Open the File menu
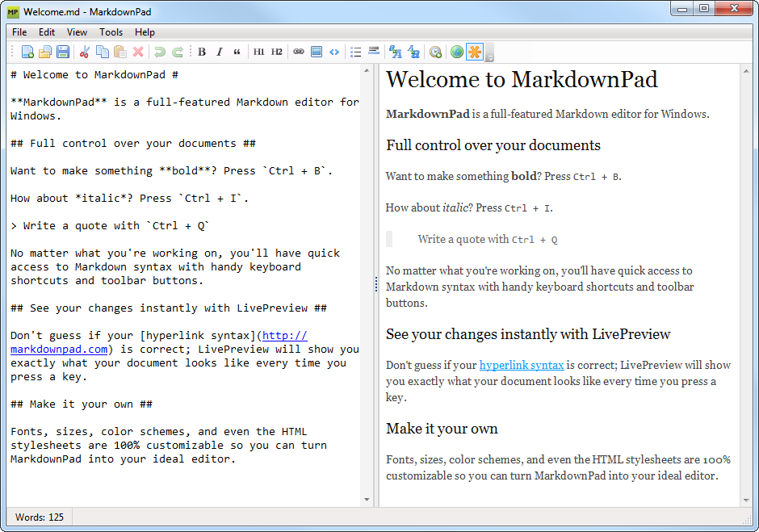Viewport: 759px width, 532px height. coord(19,32)
